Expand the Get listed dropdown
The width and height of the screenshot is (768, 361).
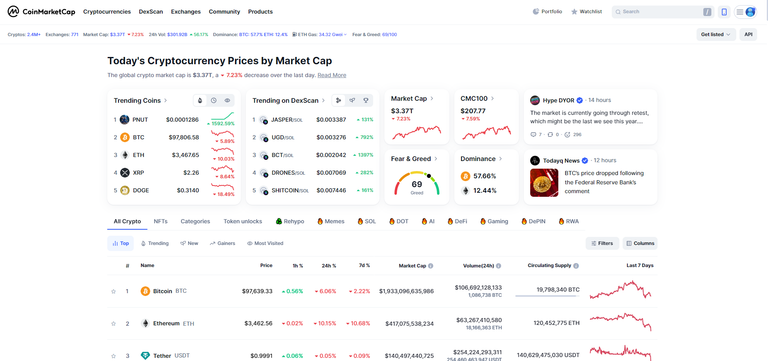click(x=716, y=34)
